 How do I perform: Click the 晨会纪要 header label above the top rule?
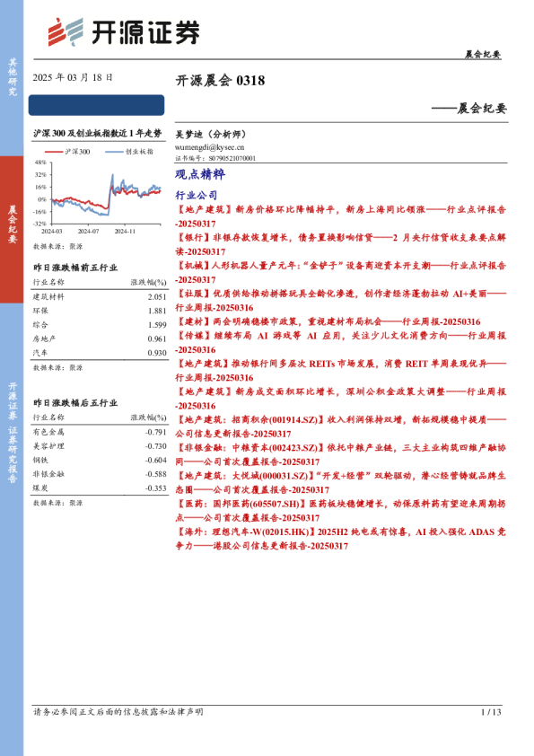pyautogui.click(x=483, y=54)
